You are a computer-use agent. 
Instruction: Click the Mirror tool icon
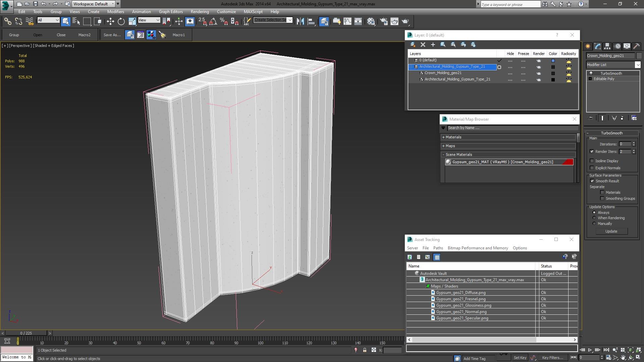click(300, 21)
